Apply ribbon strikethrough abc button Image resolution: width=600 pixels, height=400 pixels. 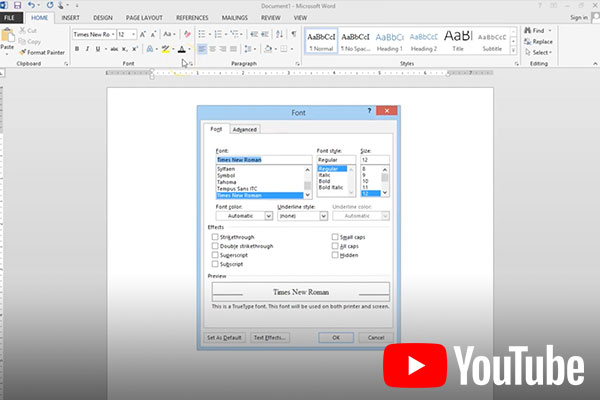114,49
